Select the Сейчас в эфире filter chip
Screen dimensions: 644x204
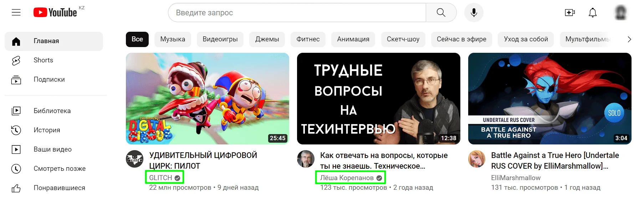[x=461, y=39]
